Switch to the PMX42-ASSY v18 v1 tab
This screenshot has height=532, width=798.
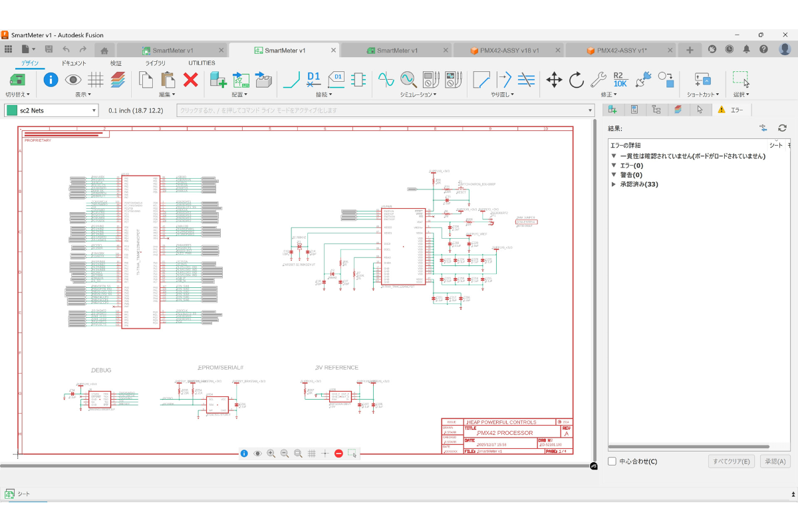coord(508,50)
